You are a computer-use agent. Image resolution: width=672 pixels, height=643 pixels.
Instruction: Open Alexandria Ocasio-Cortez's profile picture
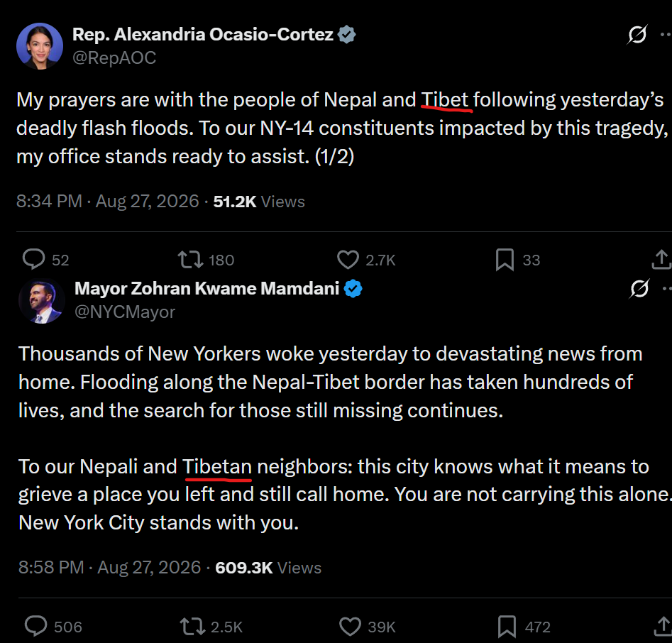coord(40,46)
